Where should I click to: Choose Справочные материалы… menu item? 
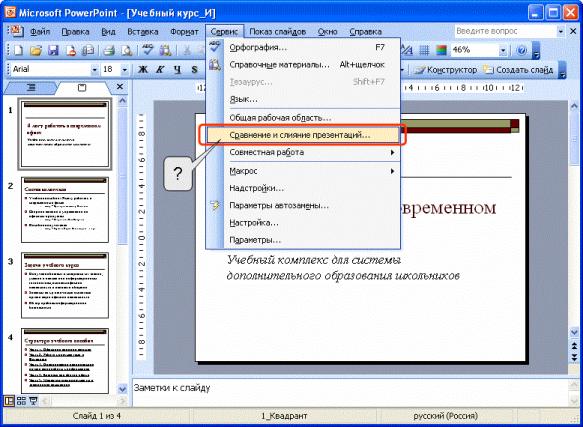point(303,65)
